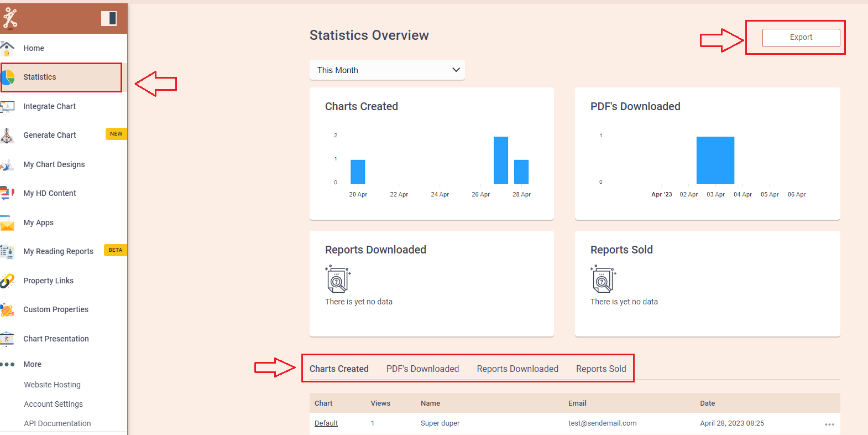
Task: Click the Generate Chart bodygraph icon
Action: click(x=7, y=136)
